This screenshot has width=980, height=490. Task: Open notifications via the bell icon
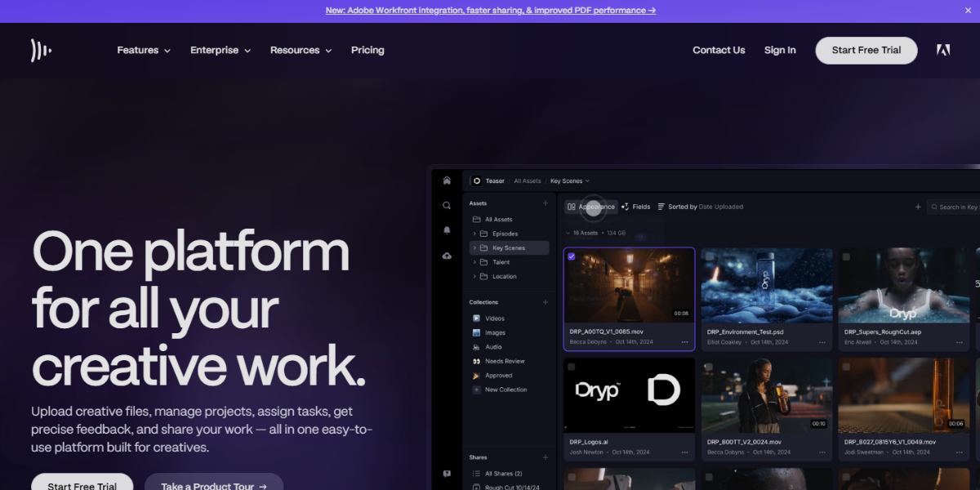pyautogui.click(x=446, y=230)
